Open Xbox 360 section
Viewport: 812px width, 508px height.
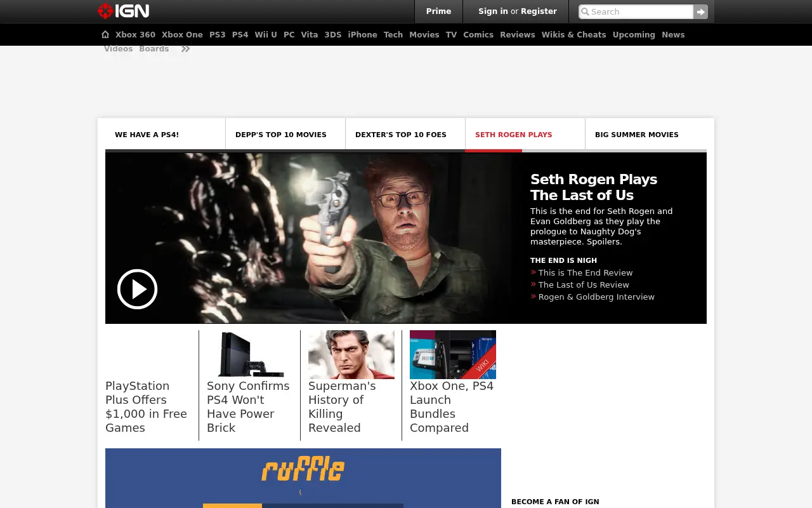tap(135, 35)
